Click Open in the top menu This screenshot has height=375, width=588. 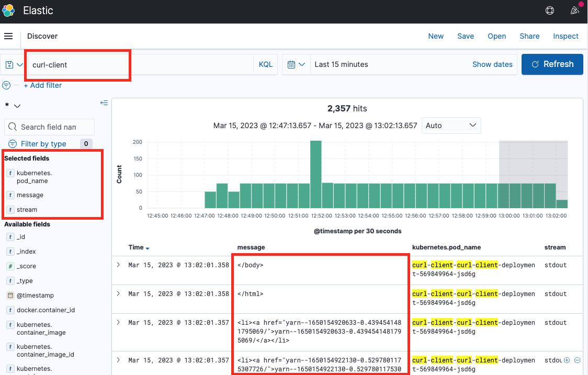(x=497, y=36)
